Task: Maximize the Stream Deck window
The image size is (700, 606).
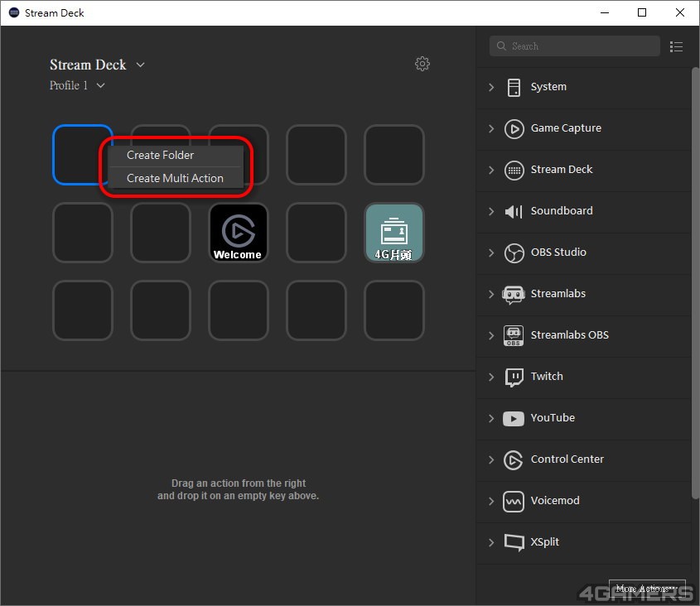Action: point(642,12)
